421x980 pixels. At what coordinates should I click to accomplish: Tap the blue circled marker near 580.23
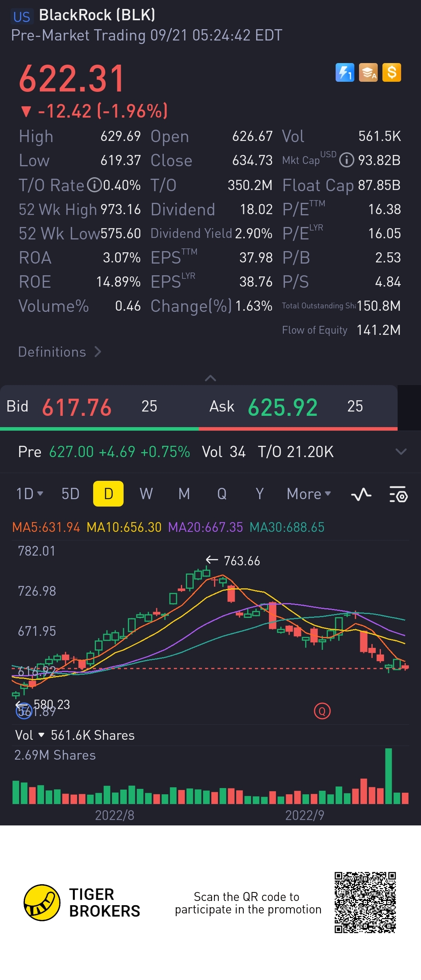pos(24,711)
